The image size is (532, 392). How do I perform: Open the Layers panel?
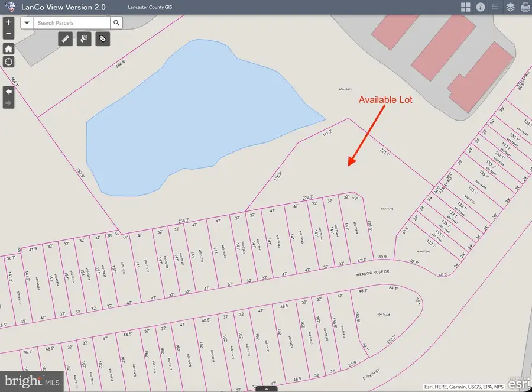[x=510, y=7]
